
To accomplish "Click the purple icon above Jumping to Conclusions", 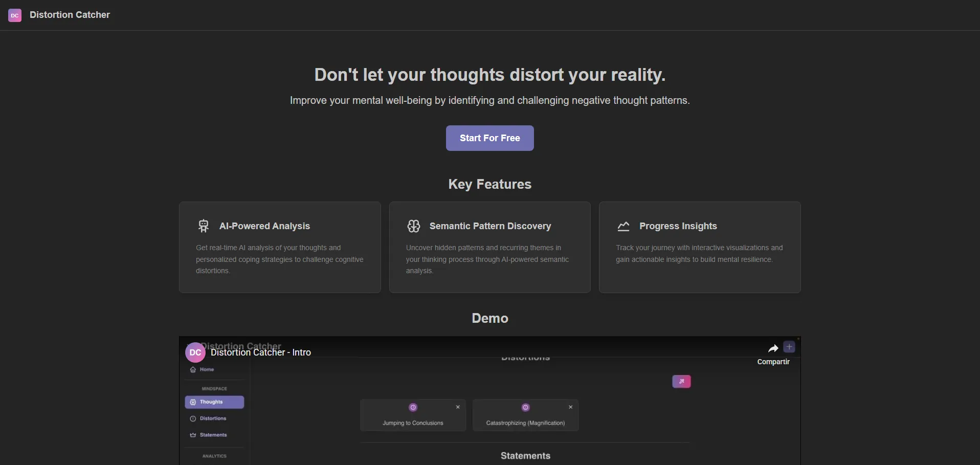I will click(413, 407).
